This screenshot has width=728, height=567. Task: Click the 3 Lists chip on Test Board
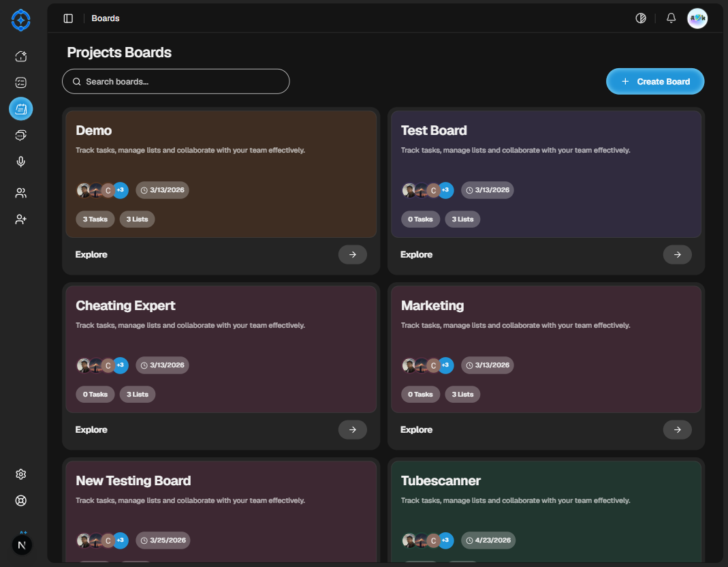point(463,219)
